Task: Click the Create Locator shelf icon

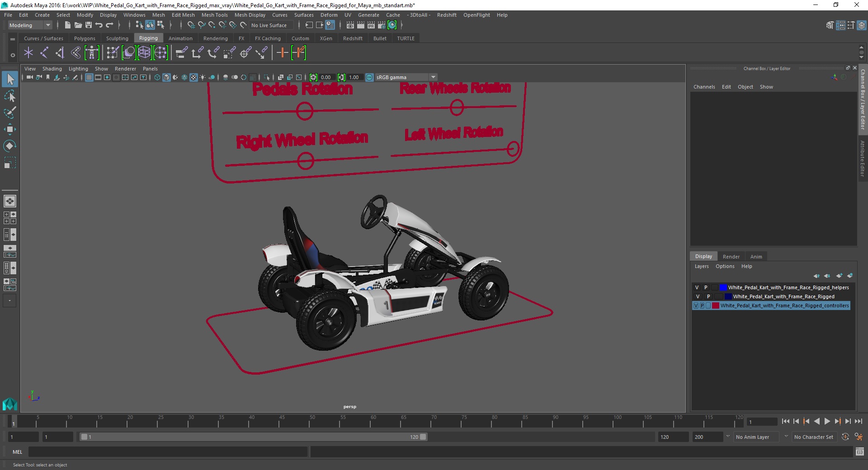Action: [x=28, y=53]
